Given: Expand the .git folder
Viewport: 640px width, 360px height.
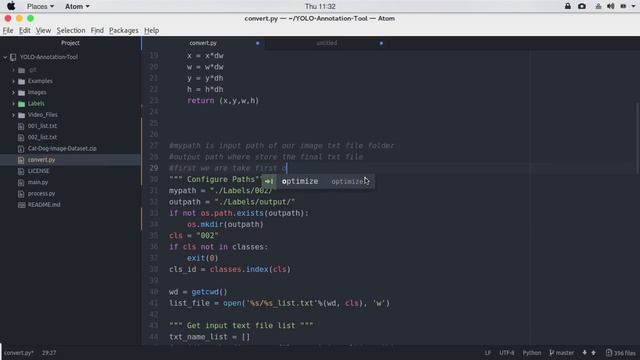Looking at the screenshot, I should 13,70.
